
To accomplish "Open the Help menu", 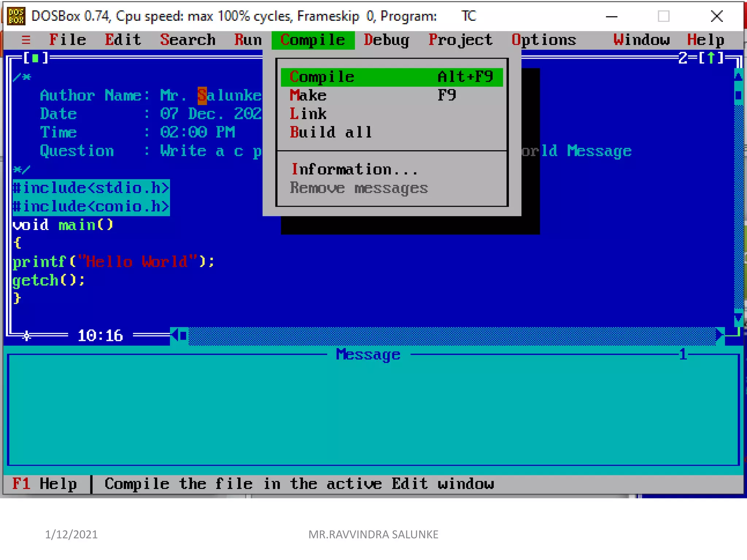I will click(705, 40).
